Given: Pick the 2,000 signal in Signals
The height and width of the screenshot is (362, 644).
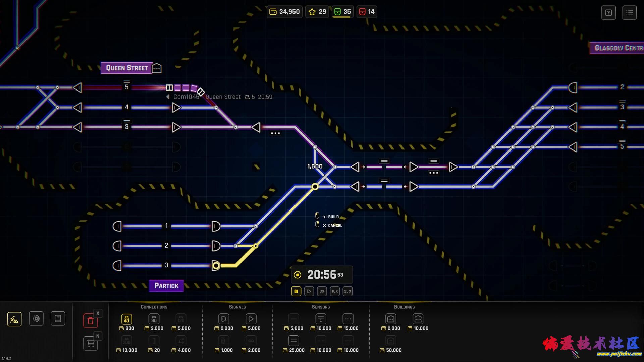Looking at the screenshot, I should 223,319.
